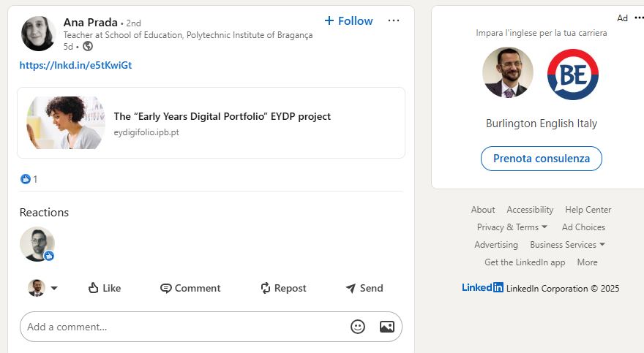Viewport: 644px width, 353px height.
Task: Click the Repost arrows icon
Action: (x=266, y=288)
